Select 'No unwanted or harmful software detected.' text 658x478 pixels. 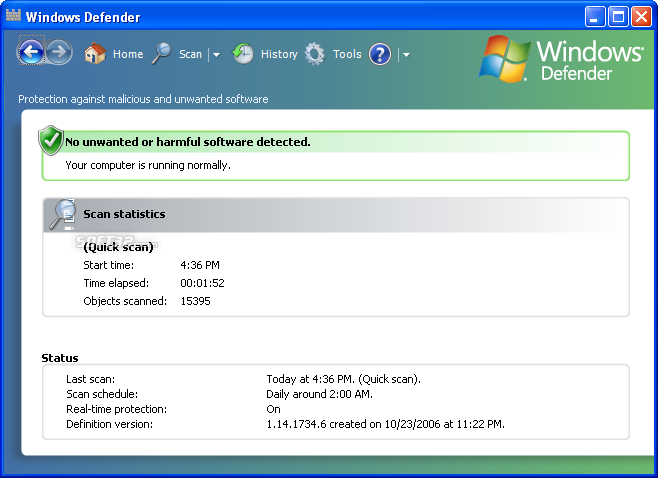click(188, 142)
